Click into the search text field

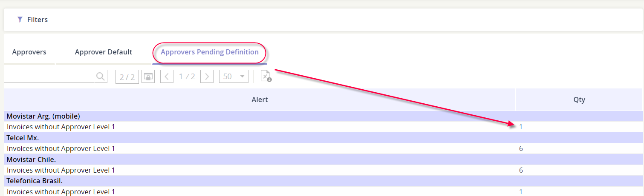pyautogui.click(x=49, y=77)
